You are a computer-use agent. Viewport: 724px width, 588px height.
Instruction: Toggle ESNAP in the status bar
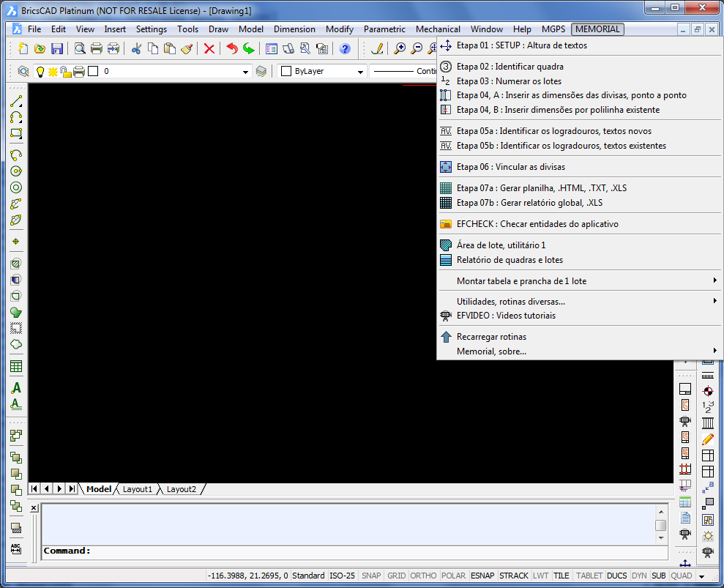coord(482,576)
